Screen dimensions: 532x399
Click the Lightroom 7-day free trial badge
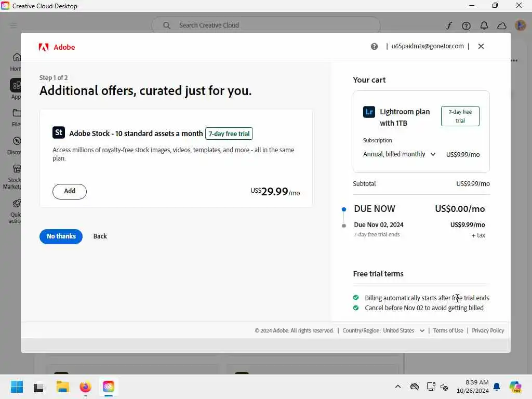point(460,116)
